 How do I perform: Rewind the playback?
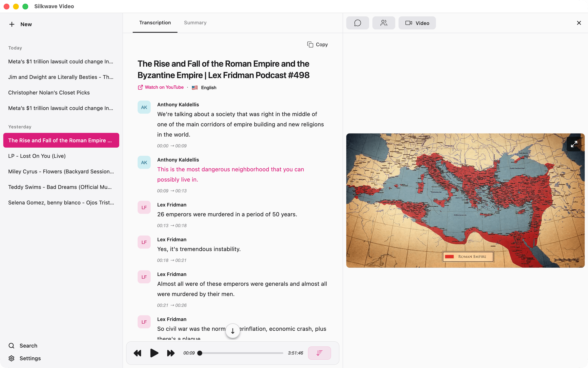click(137, 353)
